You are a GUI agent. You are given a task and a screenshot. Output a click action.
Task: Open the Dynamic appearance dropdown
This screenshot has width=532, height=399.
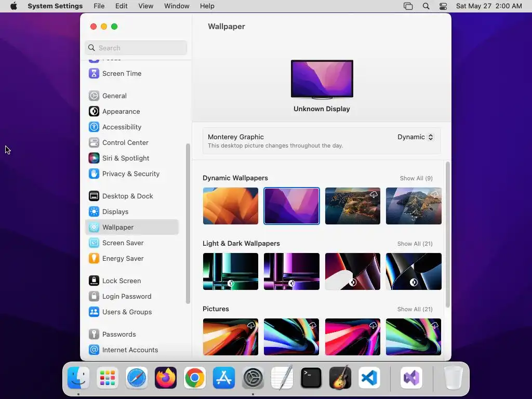point(416,137)
